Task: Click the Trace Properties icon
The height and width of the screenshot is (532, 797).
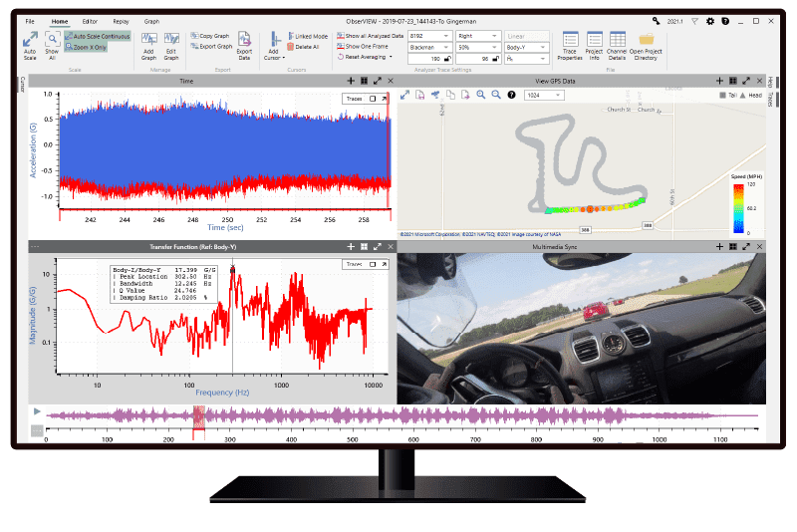Action: coord(570,39)
